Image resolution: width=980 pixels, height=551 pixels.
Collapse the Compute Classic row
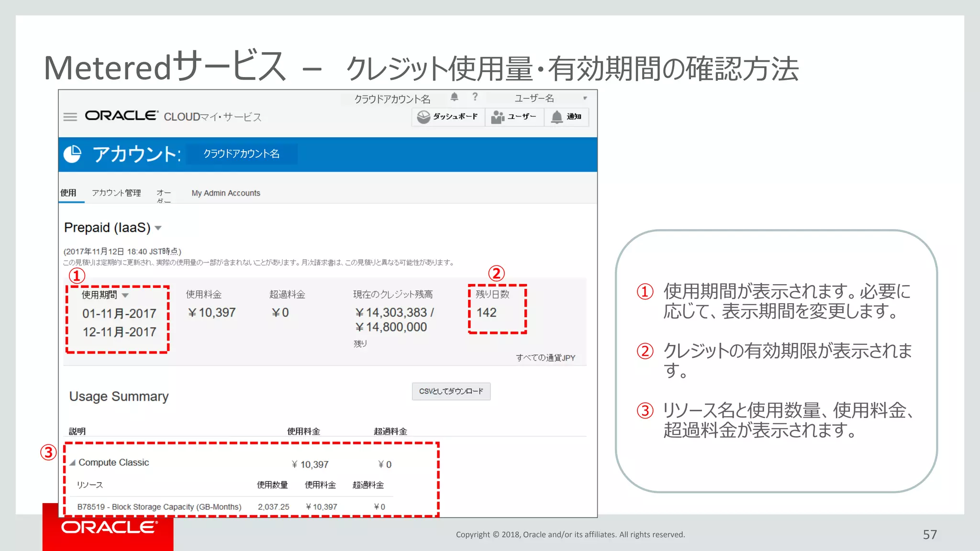click(73, 463)
